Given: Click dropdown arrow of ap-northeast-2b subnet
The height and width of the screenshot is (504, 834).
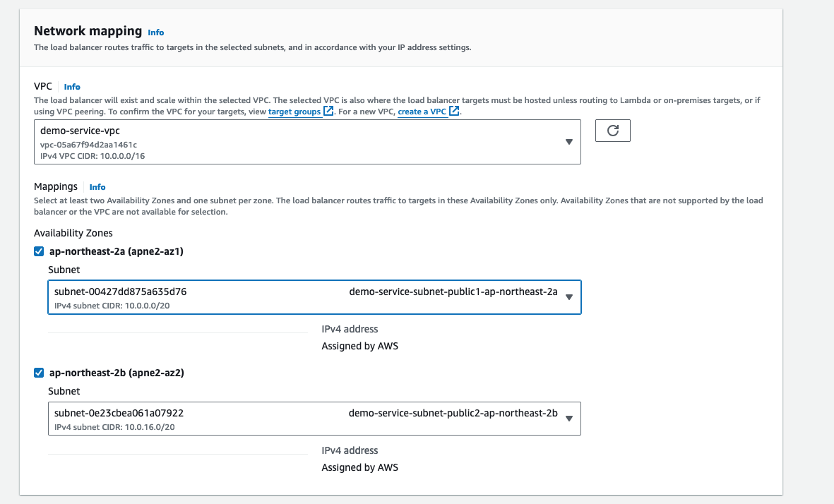Looking at the screenshot, I should tap(569, 419).
